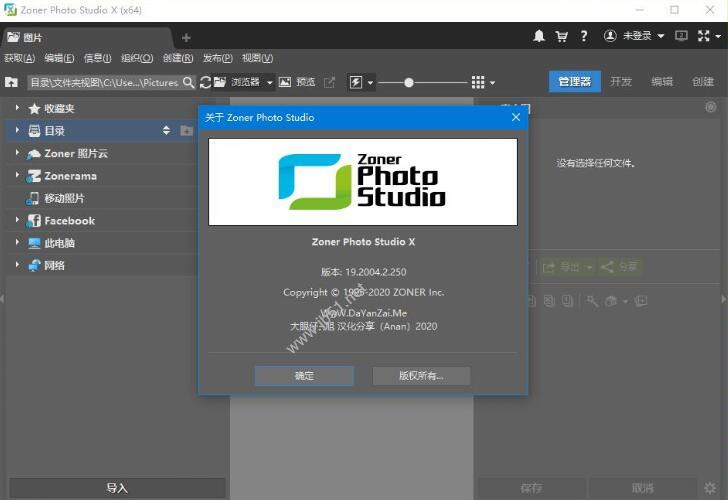Viewport: 728px width, 500px height.
Task: Click the 此电脑 computer icon
Action: (34, 243)
